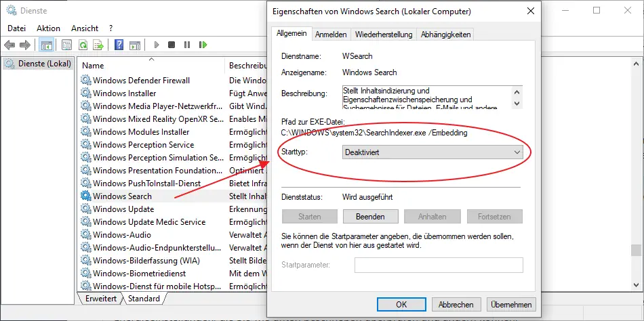644x321 pixels.
Task: Click gear icon of Windows Defender Firewall
Action: point(85,80)
